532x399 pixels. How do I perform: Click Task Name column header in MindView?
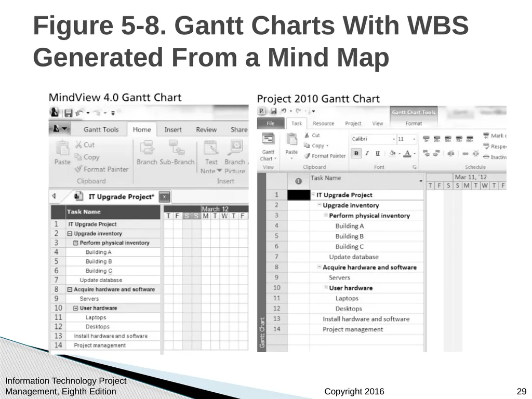(113, 212)
